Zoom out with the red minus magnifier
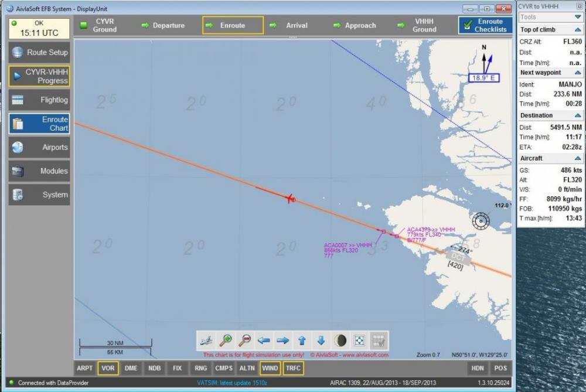 click(245, 340)
